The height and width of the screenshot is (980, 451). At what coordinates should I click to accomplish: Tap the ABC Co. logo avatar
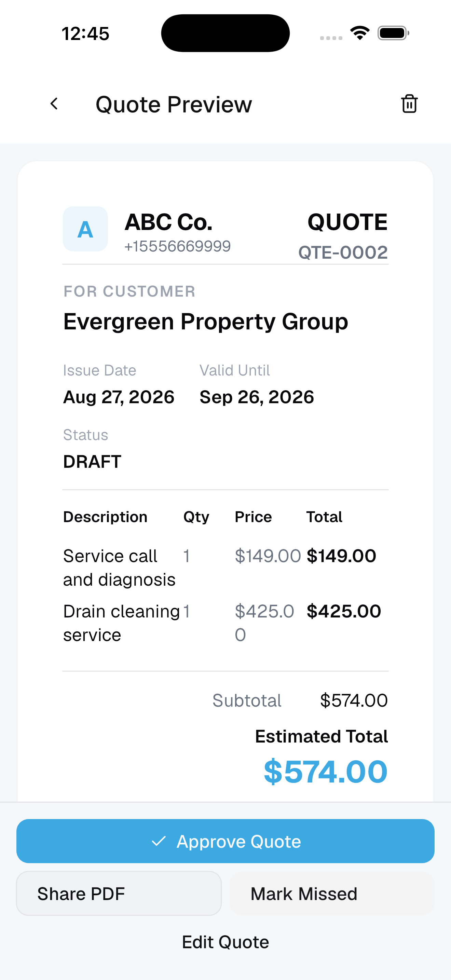point(85,229)
